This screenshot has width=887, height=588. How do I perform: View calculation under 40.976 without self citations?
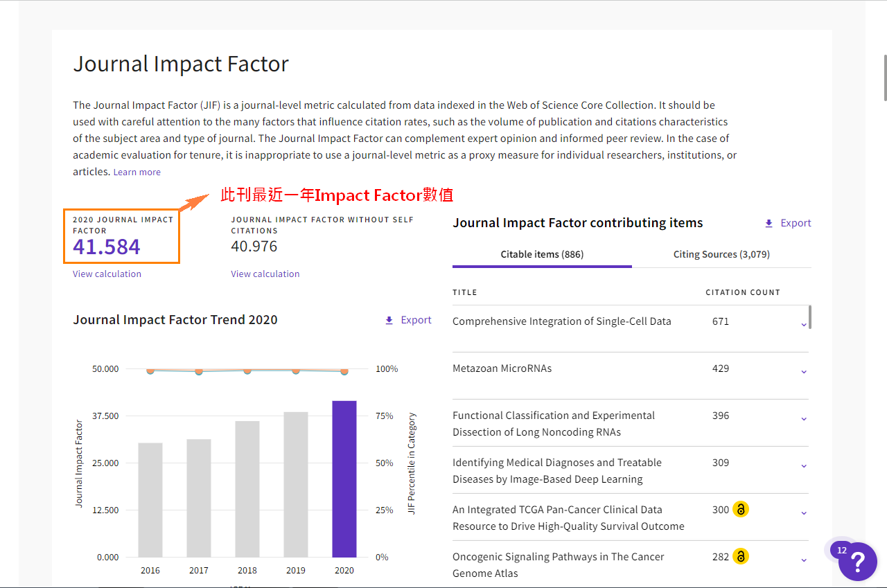click(x=265, y=274)
